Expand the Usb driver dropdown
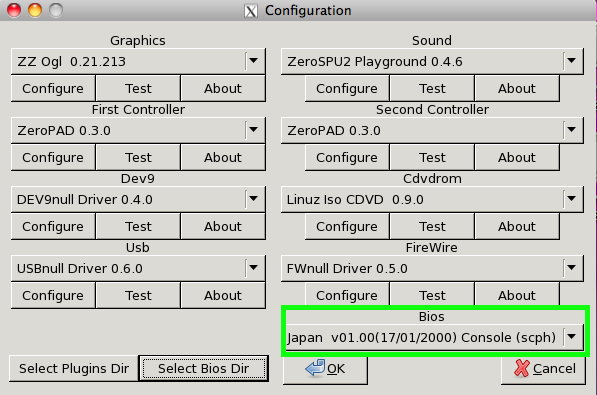Screen dimensions: 597x395 click(x=138, y=268)
